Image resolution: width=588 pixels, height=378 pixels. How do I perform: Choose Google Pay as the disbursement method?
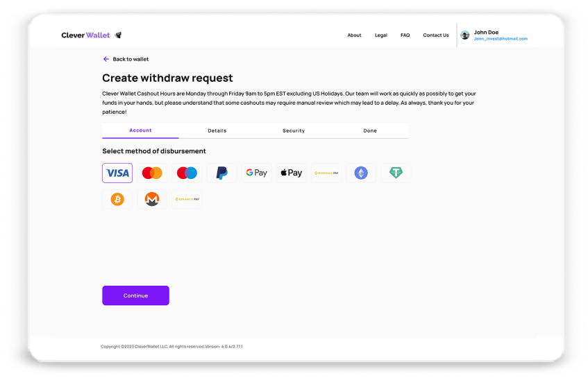256,173
